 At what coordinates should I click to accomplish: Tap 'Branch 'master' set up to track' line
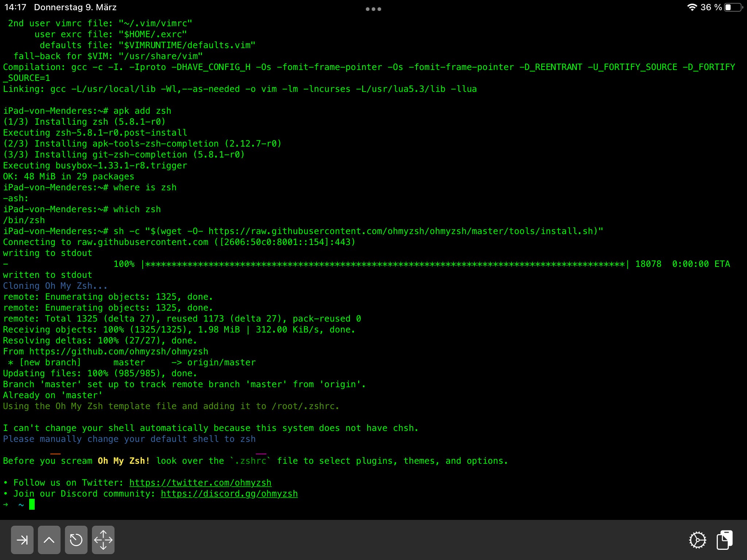pos(184,384)
